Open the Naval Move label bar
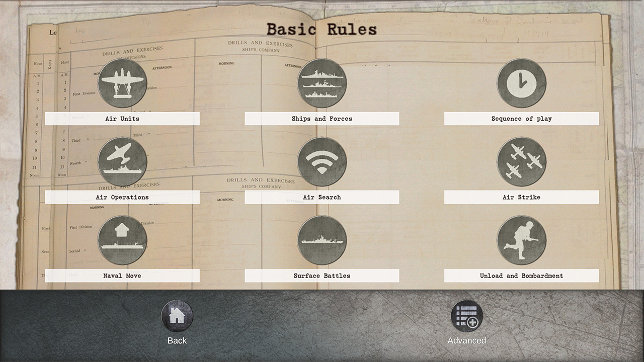Image resolution: width=644 pixels, height=362 pixels. pos(122,276)
